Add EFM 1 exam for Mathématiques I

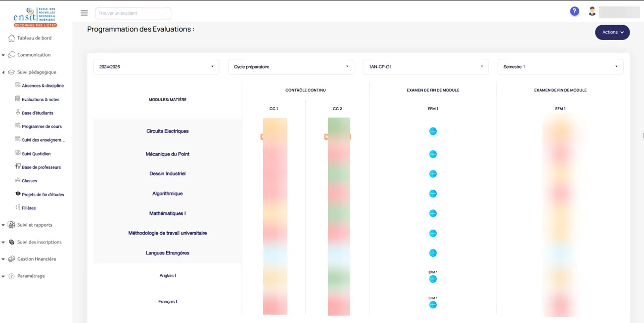(x=433, y=213)
